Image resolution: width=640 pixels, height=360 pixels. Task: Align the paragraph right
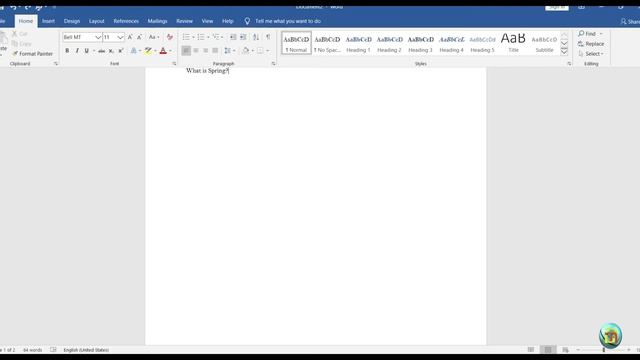tap(205, 51)
